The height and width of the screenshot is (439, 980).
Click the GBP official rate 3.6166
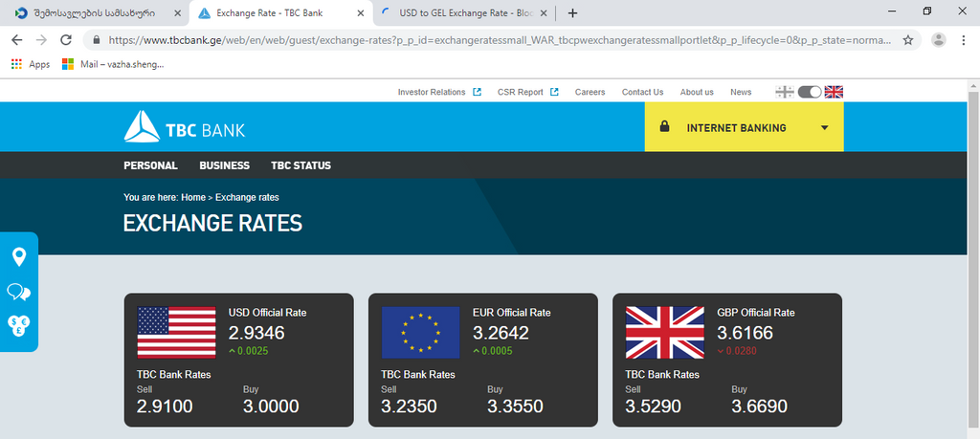coord(745,333)
